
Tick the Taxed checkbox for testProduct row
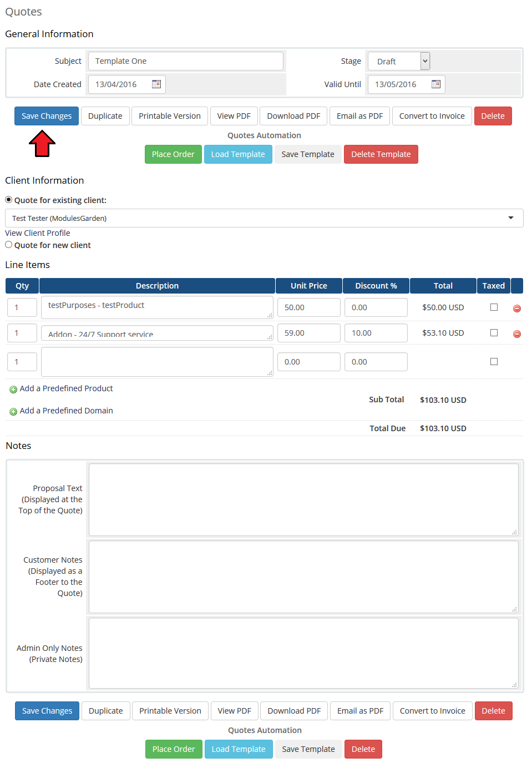(x=494, y=307)
